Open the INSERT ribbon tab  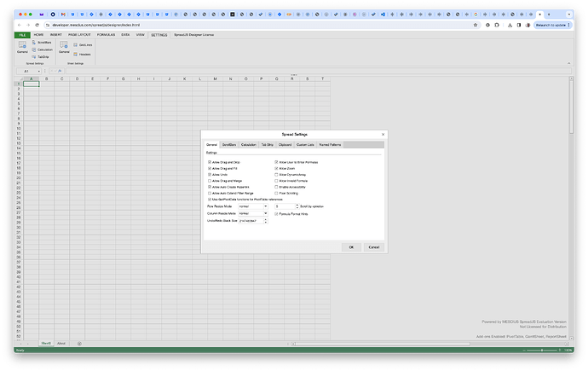(56, 34)
